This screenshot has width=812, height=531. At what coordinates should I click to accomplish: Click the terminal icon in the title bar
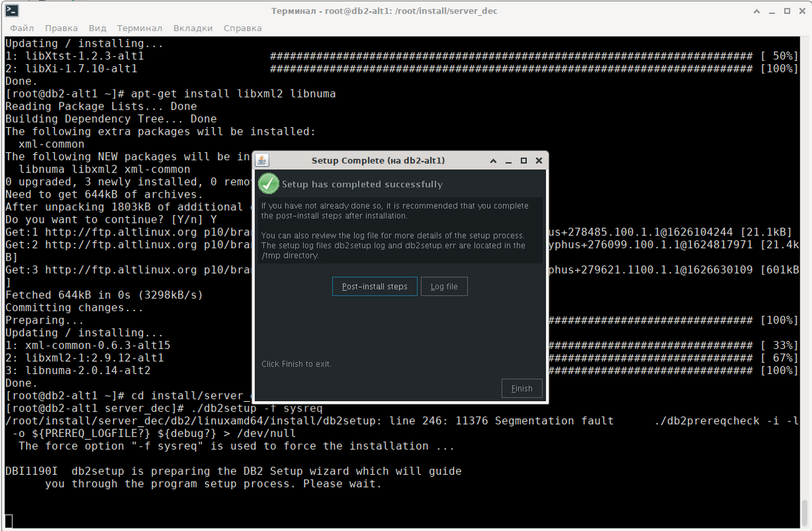(x=11, y=10)
